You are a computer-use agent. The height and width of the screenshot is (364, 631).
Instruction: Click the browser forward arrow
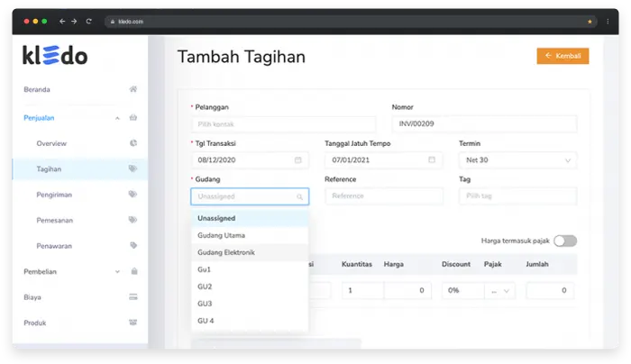point(74,22)
